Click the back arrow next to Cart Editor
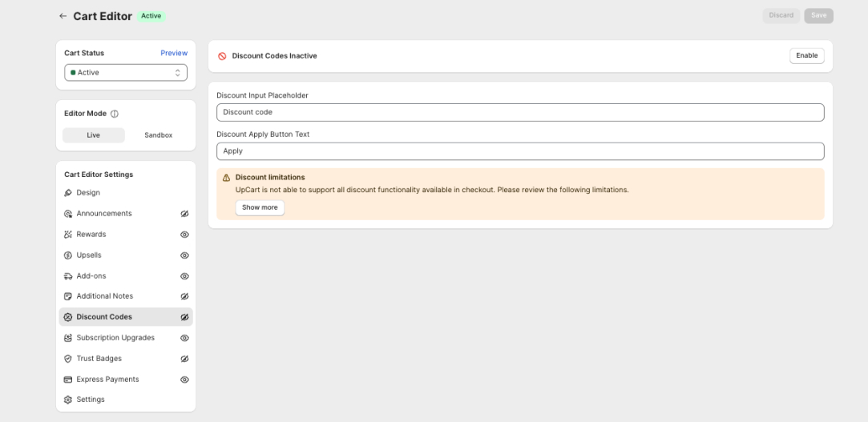 click(63, 16)
